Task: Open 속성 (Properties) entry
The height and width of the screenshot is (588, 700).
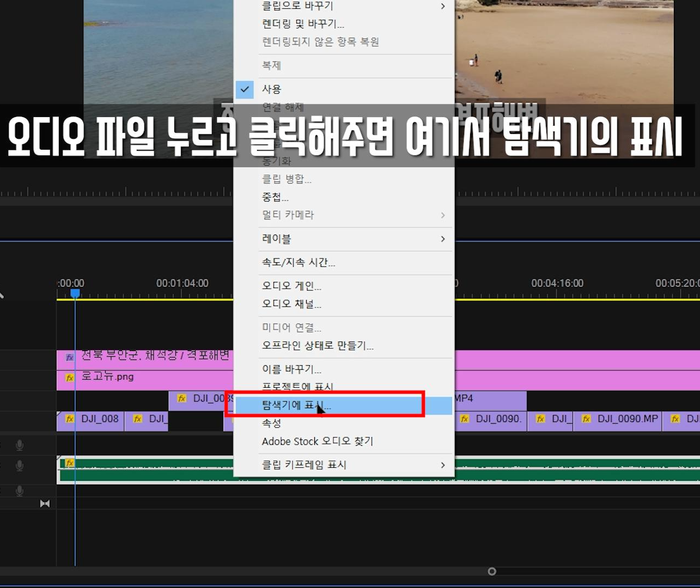Action: point(271,423)
